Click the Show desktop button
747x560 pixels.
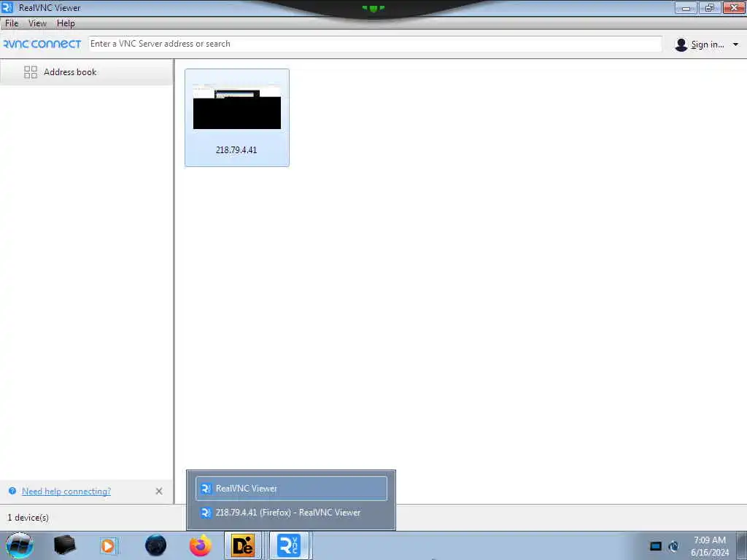[x=742, y=545]
